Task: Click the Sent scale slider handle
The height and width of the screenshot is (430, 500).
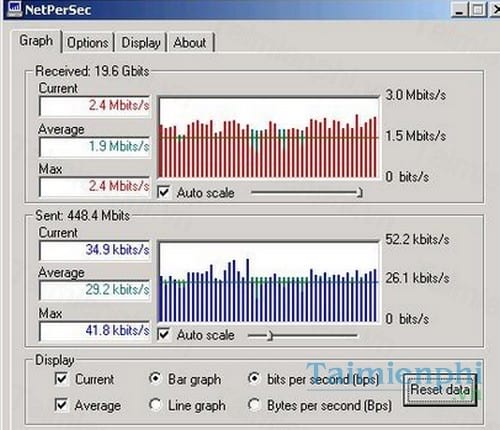Action: coord(270,336)
